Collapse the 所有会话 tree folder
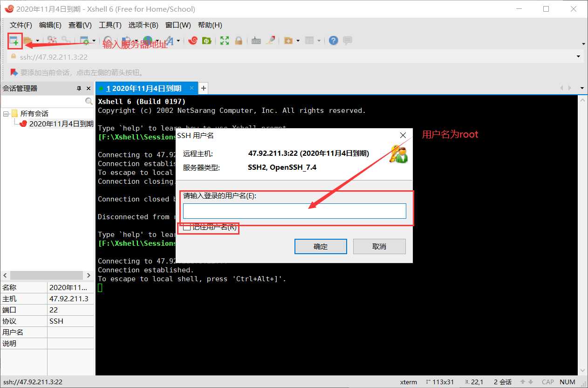The width and height of the screenshot is (588, 388). coord(6,114)
